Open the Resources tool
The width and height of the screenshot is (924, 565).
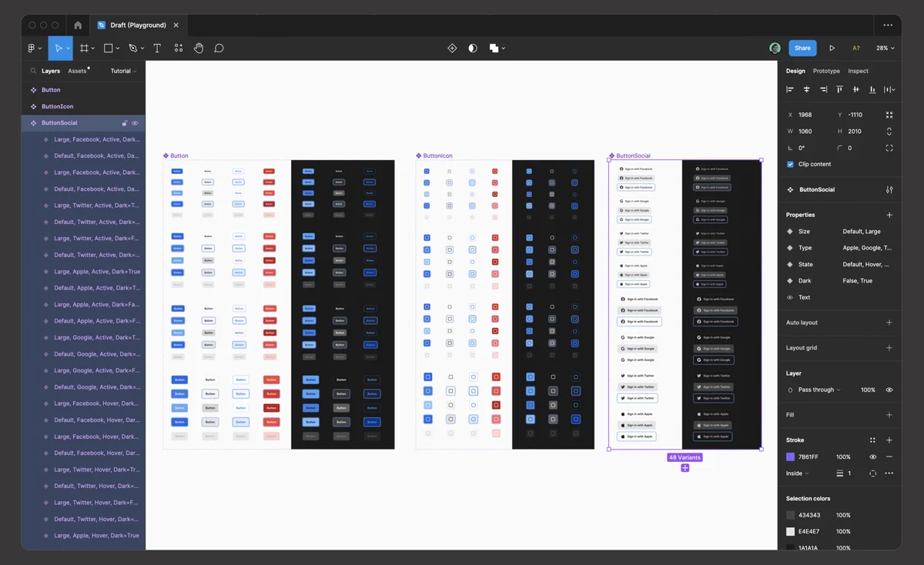tap(178, 48)
